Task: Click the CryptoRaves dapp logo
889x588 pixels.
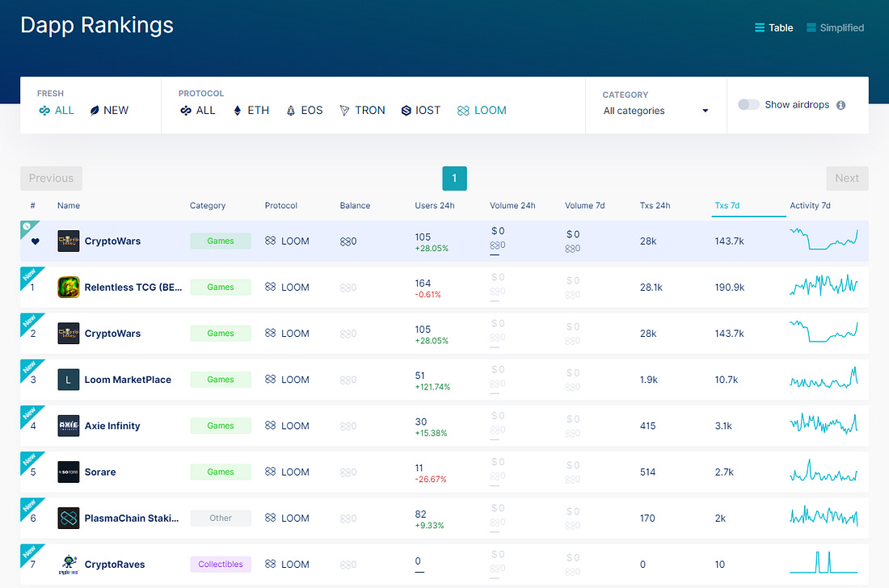Action: click(x=69, y=565)
